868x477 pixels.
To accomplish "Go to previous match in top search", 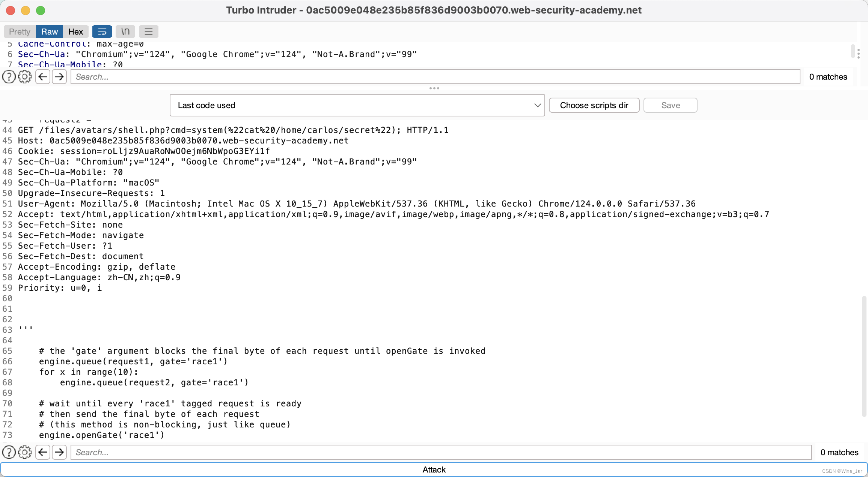I will [43, 77].
